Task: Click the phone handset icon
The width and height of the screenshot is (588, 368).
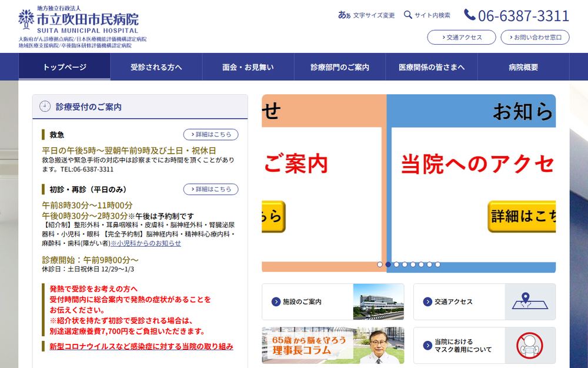Action: click(469, 15)
